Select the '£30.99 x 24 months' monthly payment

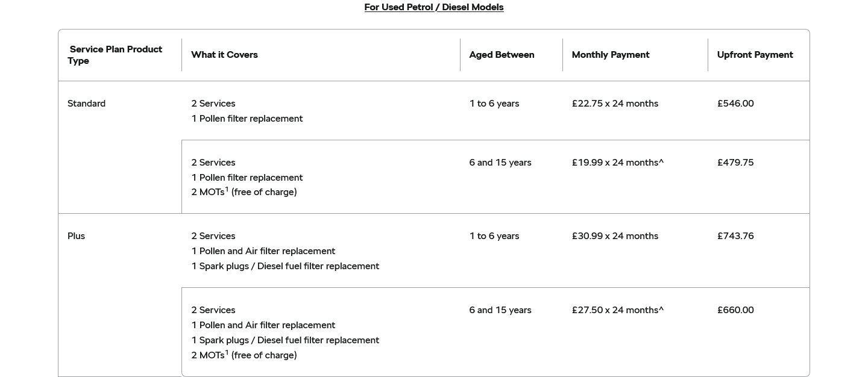(615, 236)
